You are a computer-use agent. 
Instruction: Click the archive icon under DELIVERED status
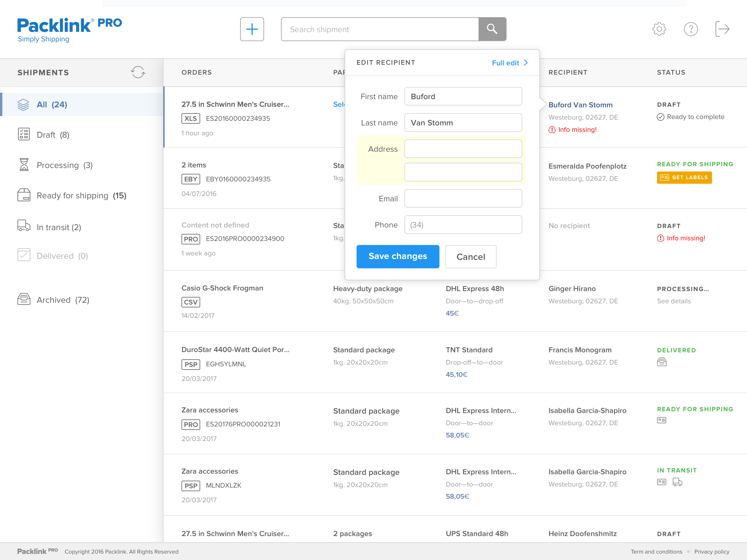click(662, 362)
